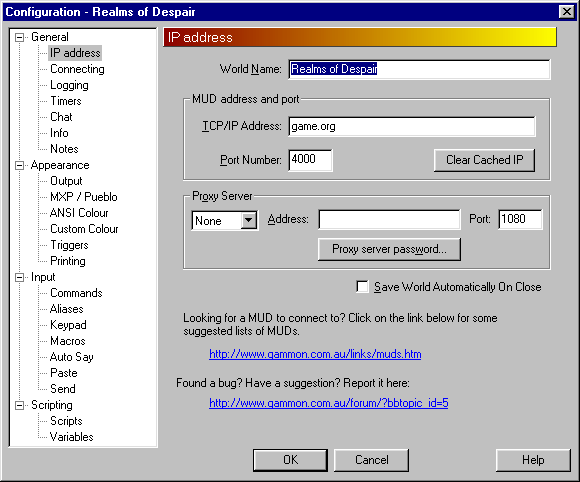Select ANSI Colour in the tree

(79, 213)
